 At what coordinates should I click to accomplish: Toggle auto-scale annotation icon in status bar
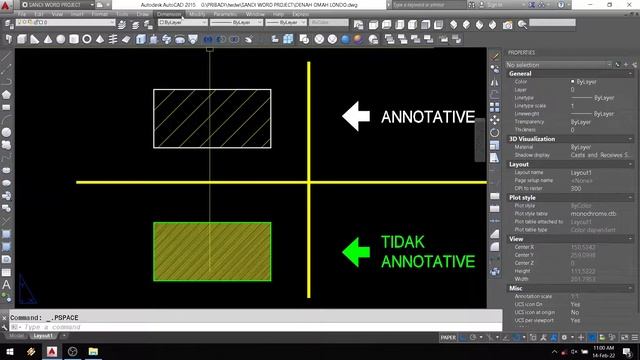pos(553,338)
